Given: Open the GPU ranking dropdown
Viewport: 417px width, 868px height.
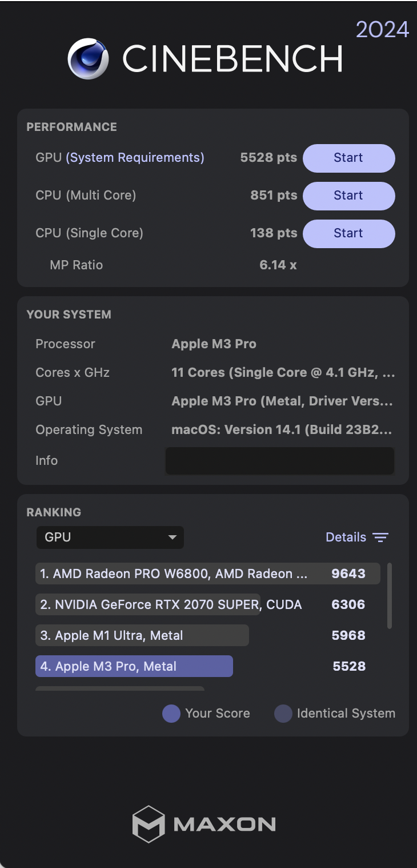Looking at the screenshot, I should click(110, 537).
